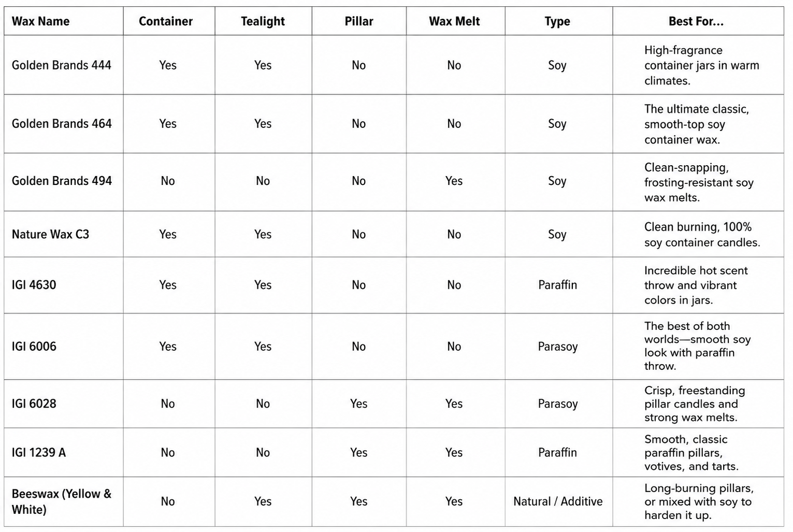The image size is (793, 532).
Task: Select the Golden Brands 444 row name
Action: point(62,65)
